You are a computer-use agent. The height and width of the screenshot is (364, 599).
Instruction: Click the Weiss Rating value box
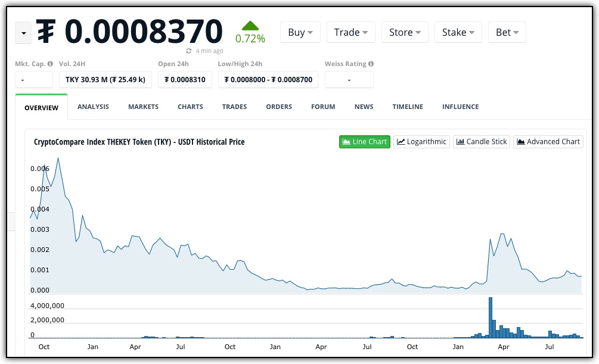[349, 79]
